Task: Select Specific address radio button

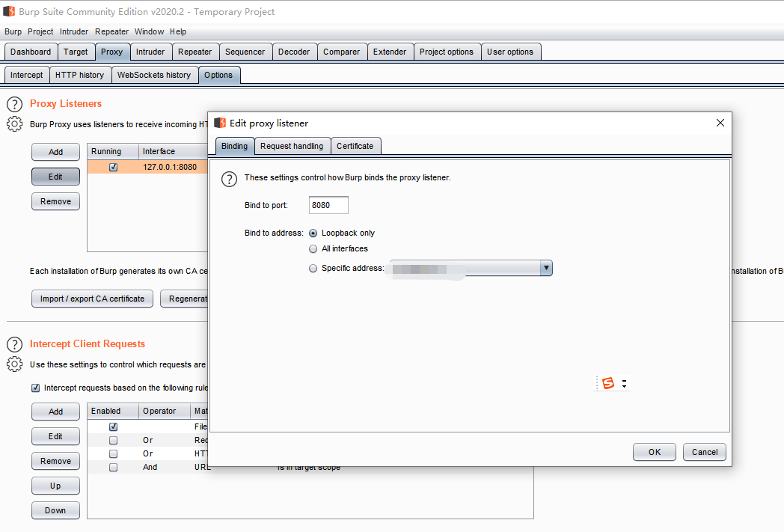Action: pyautogui.click(x=313, y=268)
